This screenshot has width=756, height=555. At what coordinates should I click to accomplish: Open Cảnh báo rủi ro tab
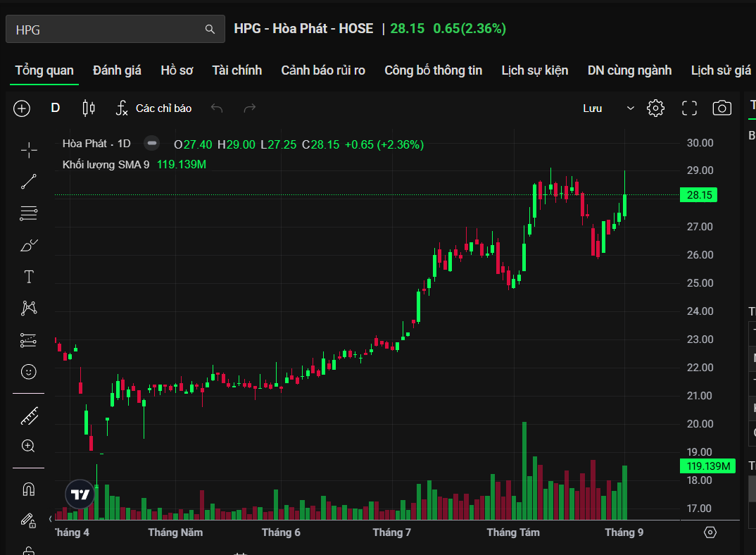click(x=323, y=70)
